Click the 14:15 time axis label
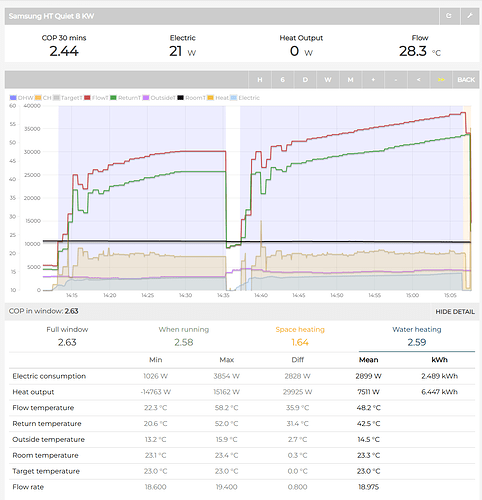 click(72, 295)
